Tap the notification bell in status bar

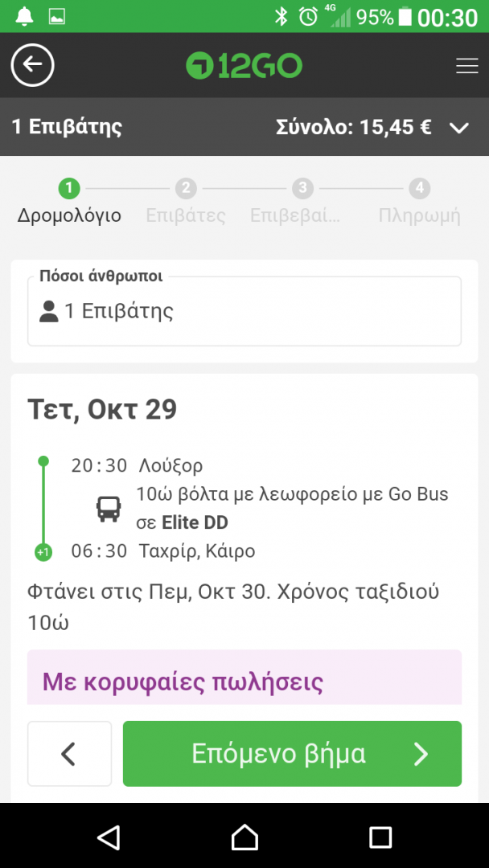coord(25,16)
